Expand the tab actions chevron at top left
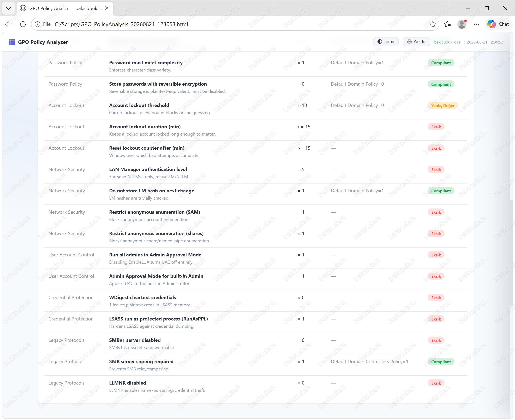The height and width of the screenshot is (420, 515). pos(8,8)
